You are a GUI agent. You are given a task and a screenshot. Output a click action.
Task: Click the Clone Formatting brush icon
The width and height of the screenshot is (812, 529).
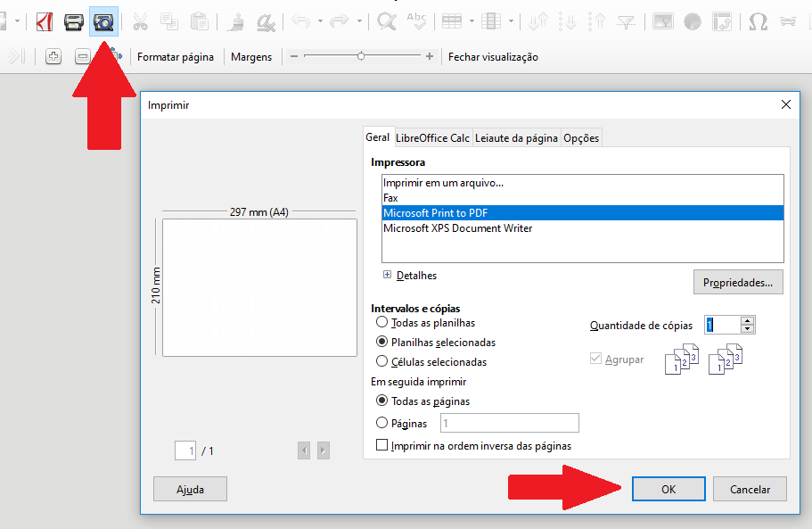tap(237, 22)
